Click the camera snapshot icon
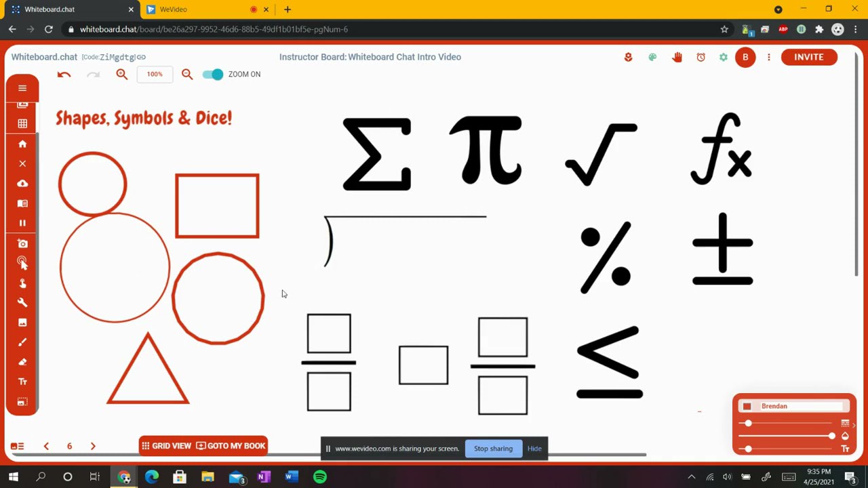 tap(22, 243)
